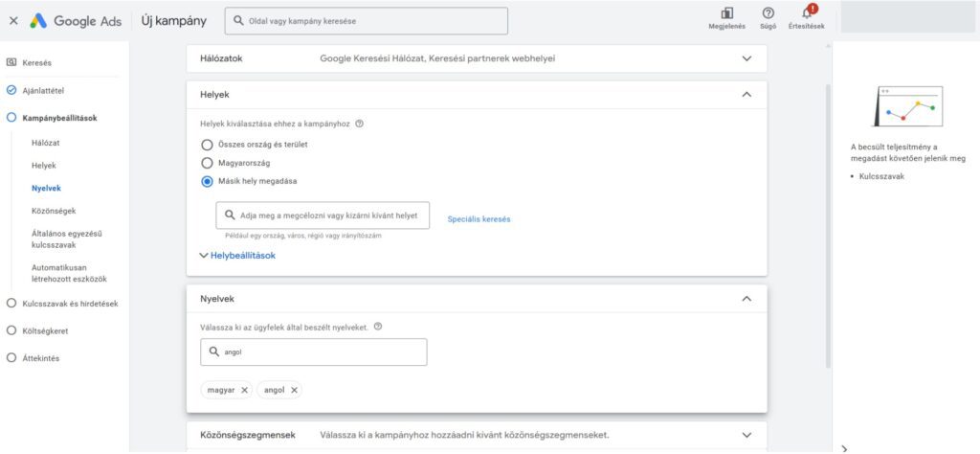Click the Speciális keresés link

pos(479,219)
